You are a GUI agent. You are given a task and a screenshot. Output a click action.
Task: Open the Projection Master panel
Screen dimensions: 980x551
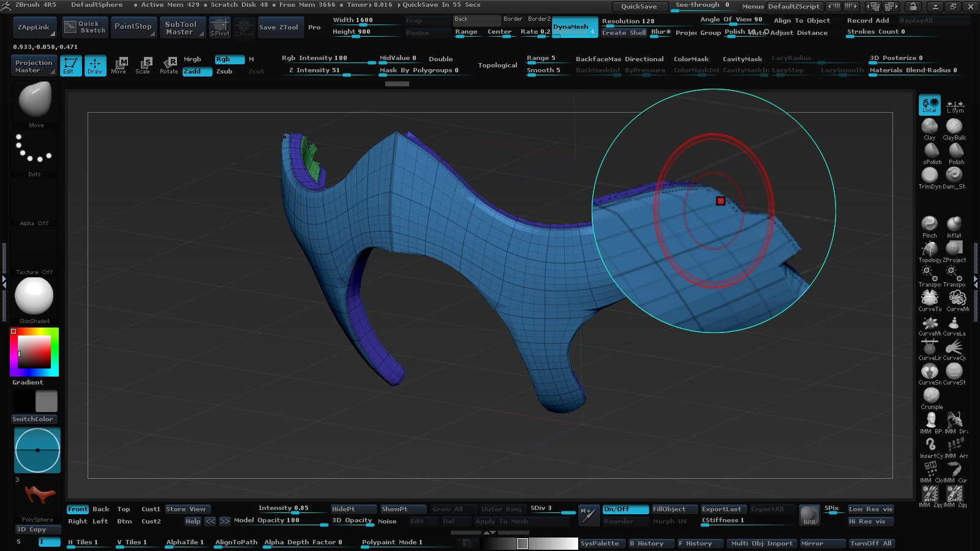[34, 66]
